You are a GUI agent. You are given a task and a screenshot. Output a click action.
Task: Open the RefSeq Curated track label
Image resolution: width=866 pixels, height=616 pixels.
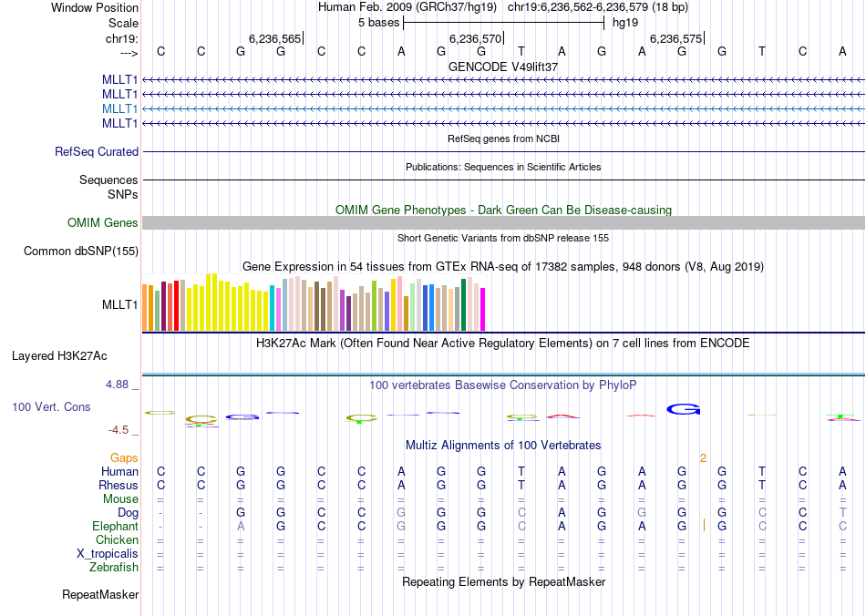(x=97, y=152)
